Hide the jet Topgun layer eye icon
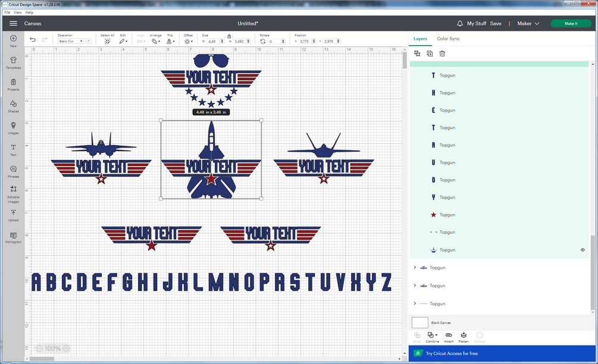The height and width of the screenshot is (364, 598). [583, 250]
